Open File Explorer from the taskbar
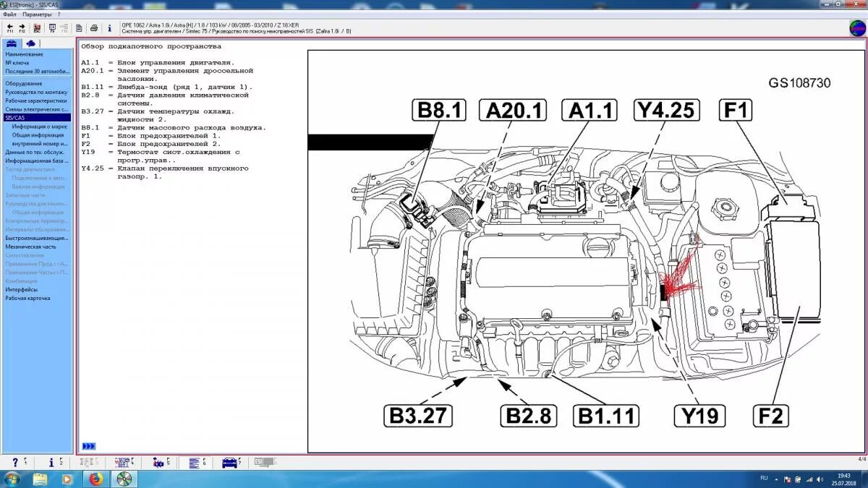Viewport: 868px width, 488px height. [x=40, y=479]
